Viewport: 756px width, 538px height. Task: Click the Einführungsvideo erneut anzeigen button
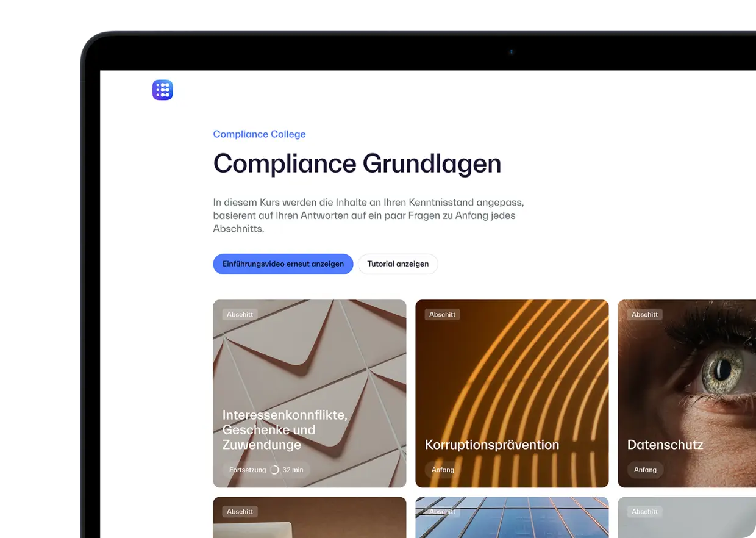pos(282,264)
